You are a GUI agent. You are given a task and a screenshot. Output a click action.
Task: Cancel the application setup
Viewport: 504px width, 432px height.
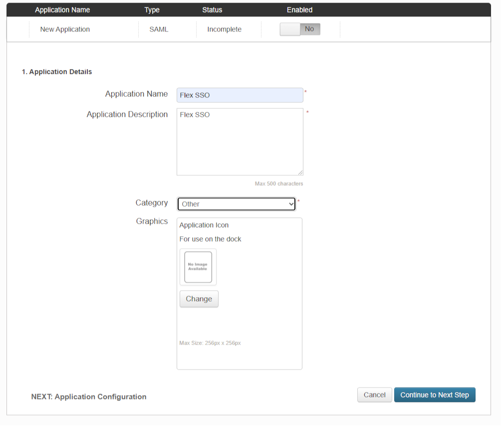click(x=374, y=395)
